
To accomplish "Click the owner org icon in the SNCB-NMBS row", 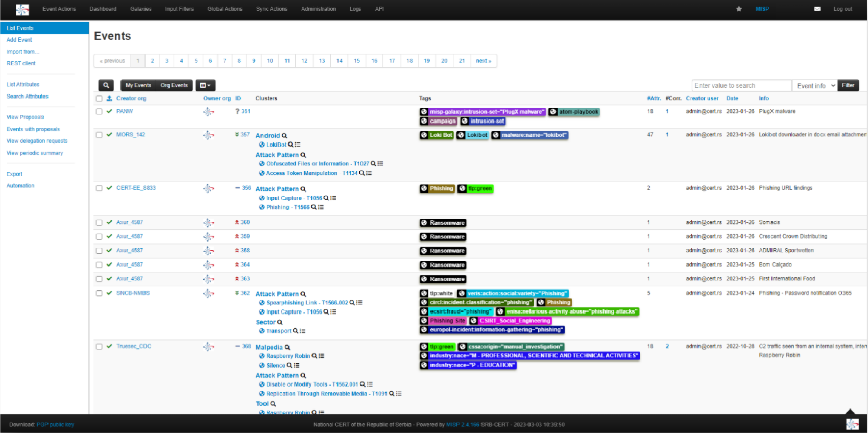I will coord(208,294).
